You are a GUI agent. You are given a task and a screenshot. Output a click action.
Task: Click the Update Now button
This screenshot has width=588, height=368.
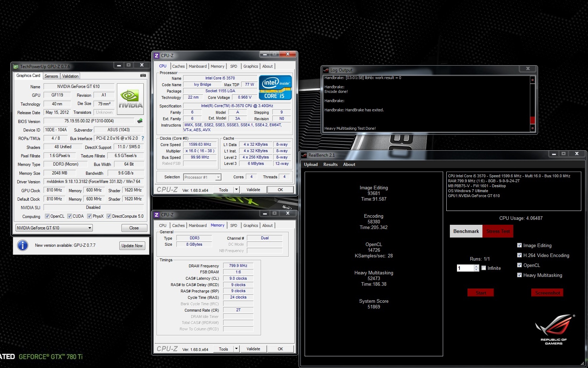[x=132, y=246]
